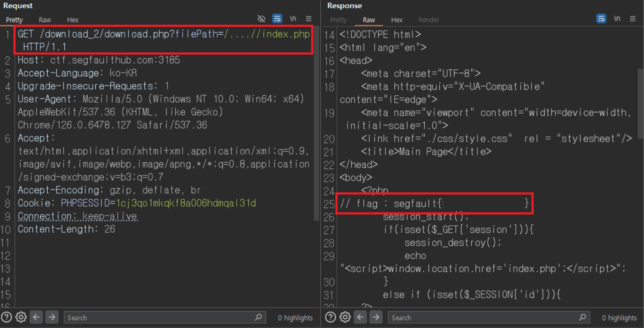Viewport: 644px width, 328px height.
Task: Click the meta charset="UTF-8" line
Action: (421, 73)
